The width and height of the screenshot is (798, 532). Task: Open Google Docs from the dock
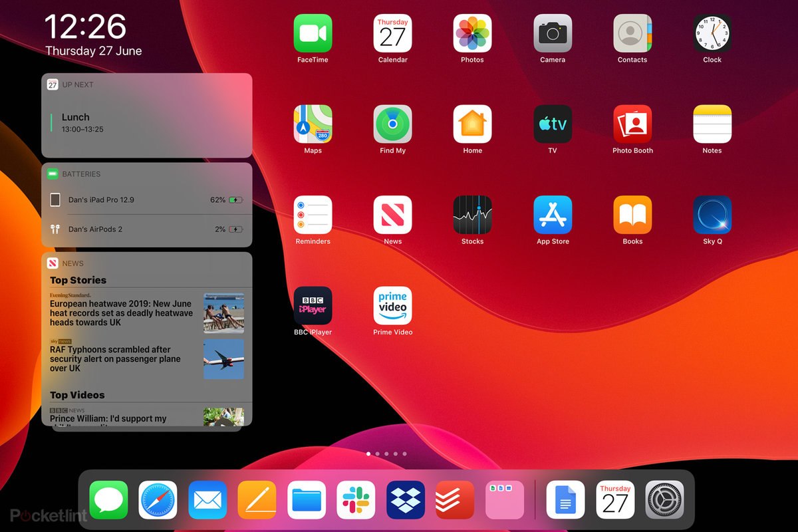click(x=566, y=500)
